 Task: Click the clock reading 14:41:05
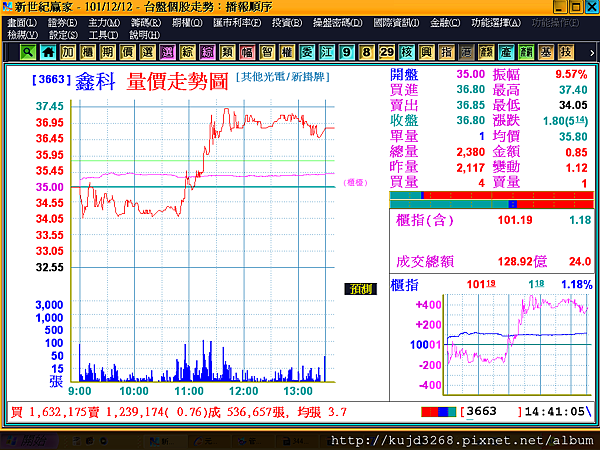(x=554, y=412)
